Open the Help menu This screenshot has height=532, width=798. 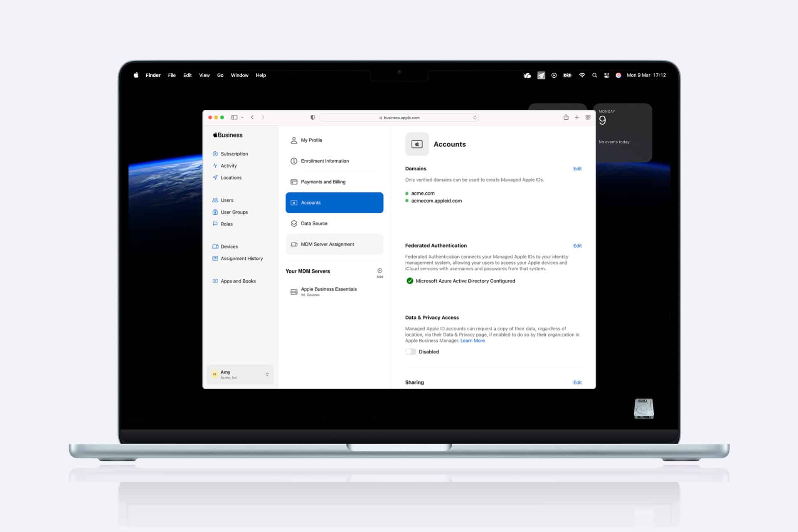click(261, 75)
